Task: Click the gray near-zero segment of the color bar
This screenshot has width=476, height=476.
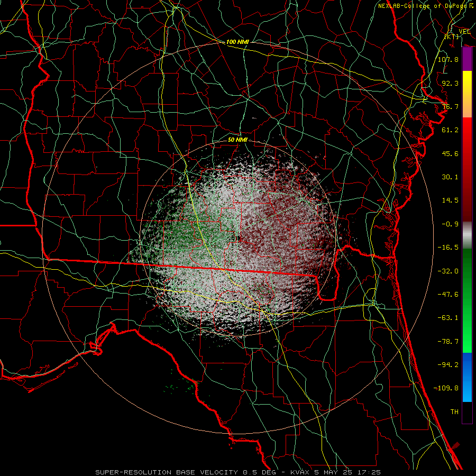Action: tap(467, 235)
